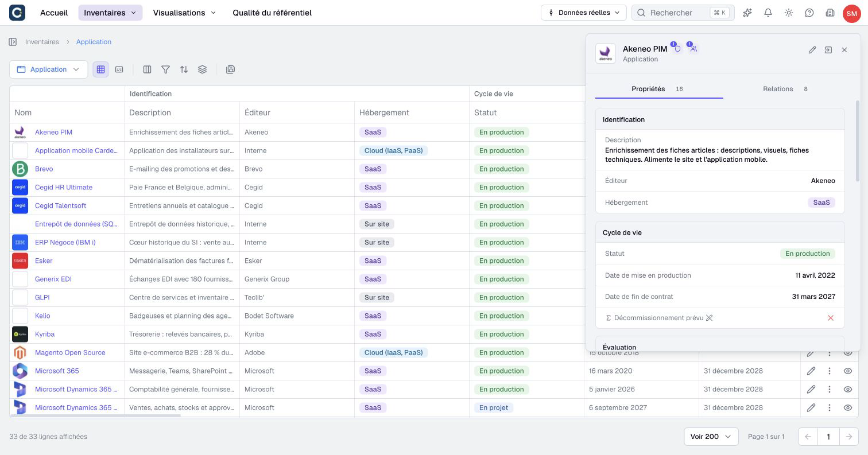Select the Propriétés tab

point(658,89)
